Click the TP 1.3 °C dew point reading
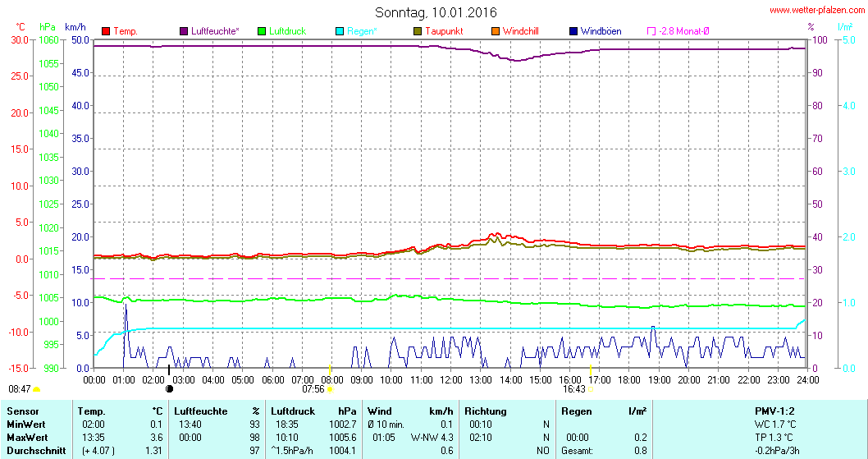This screenshot has width=868, height=459. (774, 438)
